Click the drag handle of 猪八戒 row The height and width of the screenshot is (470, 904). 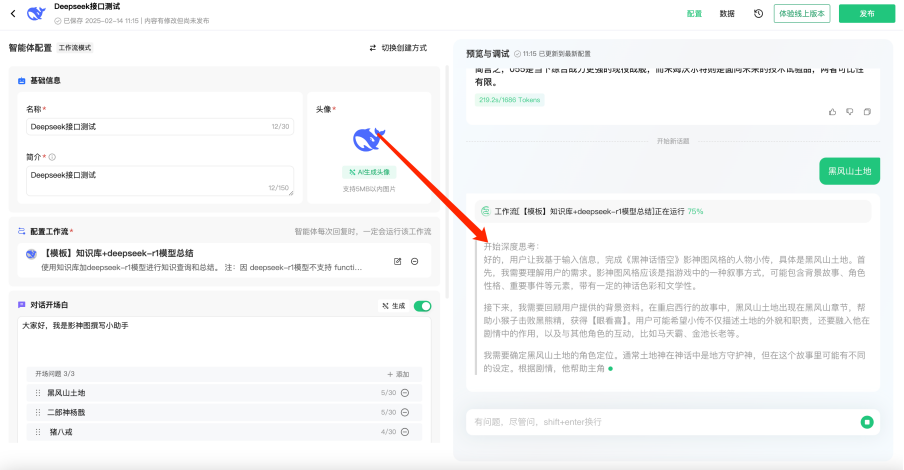38,432
